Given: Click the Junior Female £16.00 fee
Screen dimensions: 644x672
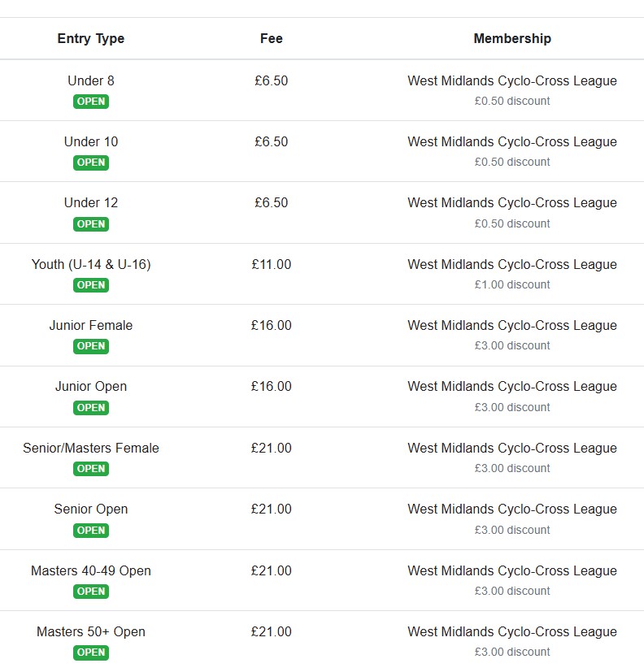Looking at the screenshot, I should point(272,325).
